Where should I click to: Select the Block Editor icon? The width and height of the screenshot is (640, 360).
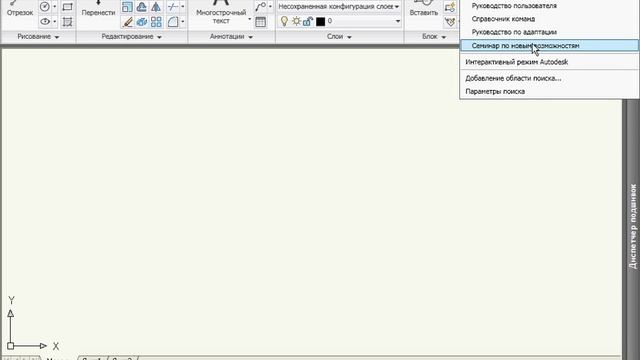click(450, 22)
